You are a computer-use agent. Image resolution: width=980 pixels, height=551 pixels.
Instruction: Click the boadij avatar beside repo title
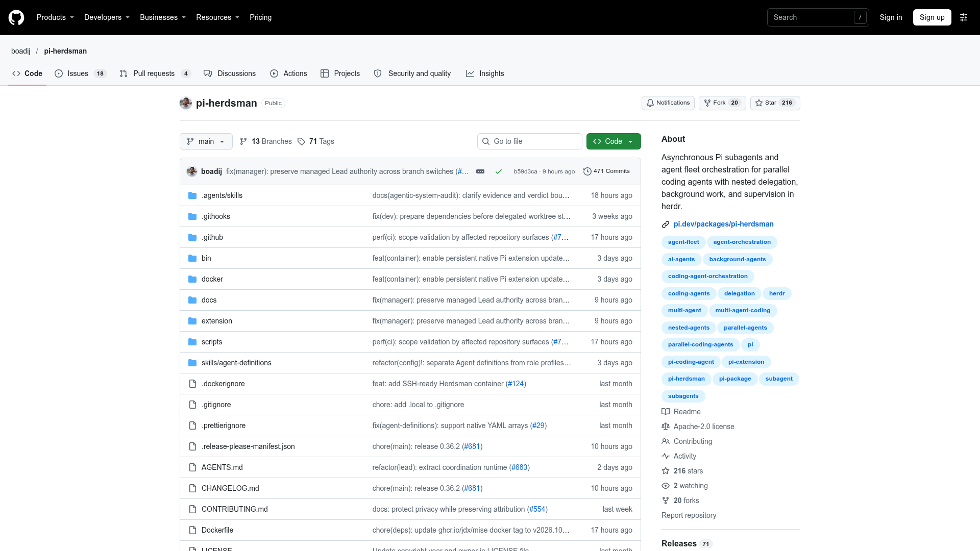[186, 103]
